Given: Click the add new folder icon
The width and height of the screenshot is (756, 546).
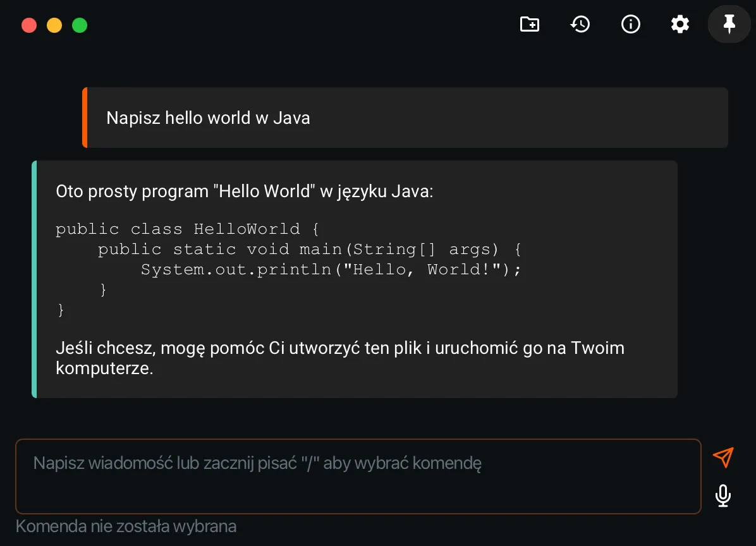Looking at the screenshot, I should click(529, 25).
